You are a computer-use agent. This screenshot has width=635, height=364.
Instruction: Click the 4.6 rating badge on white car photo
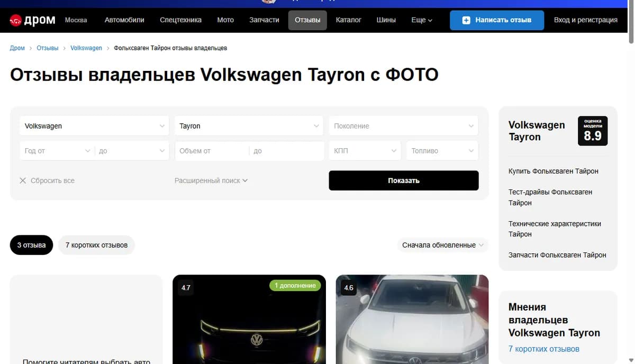coord(349,288)
